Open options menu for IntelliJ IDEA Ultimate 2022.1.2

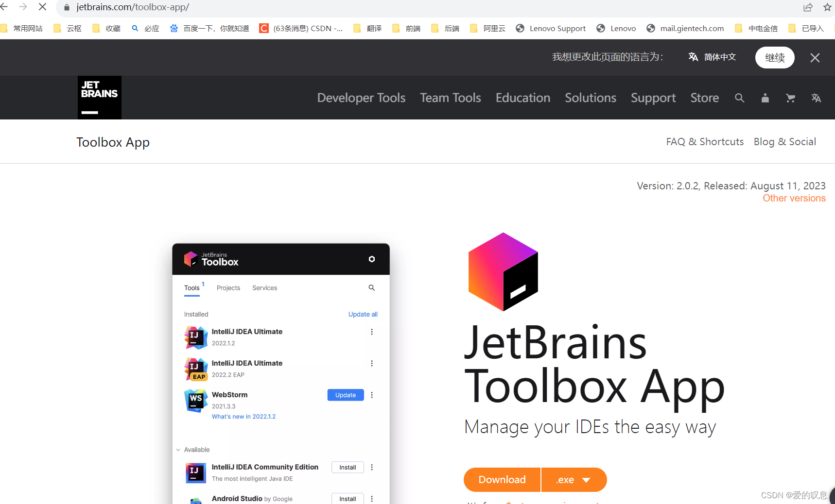372,332
